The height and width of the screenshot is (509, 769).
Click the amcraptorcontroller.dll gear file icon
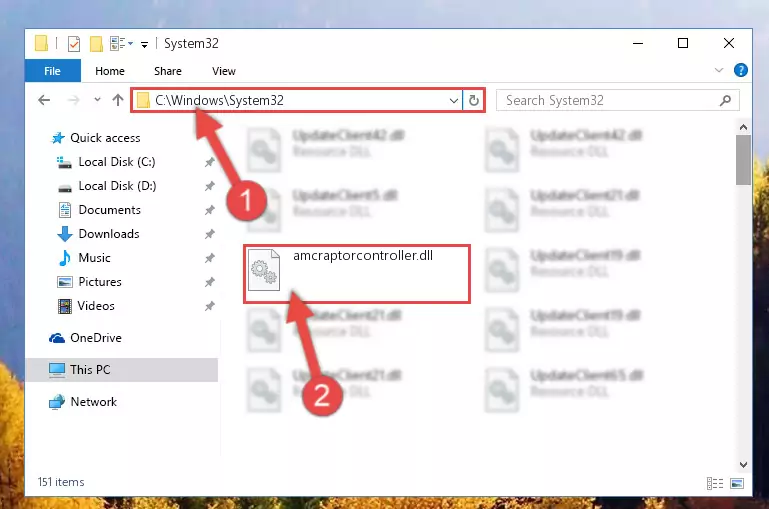click(x=264, y=270)
